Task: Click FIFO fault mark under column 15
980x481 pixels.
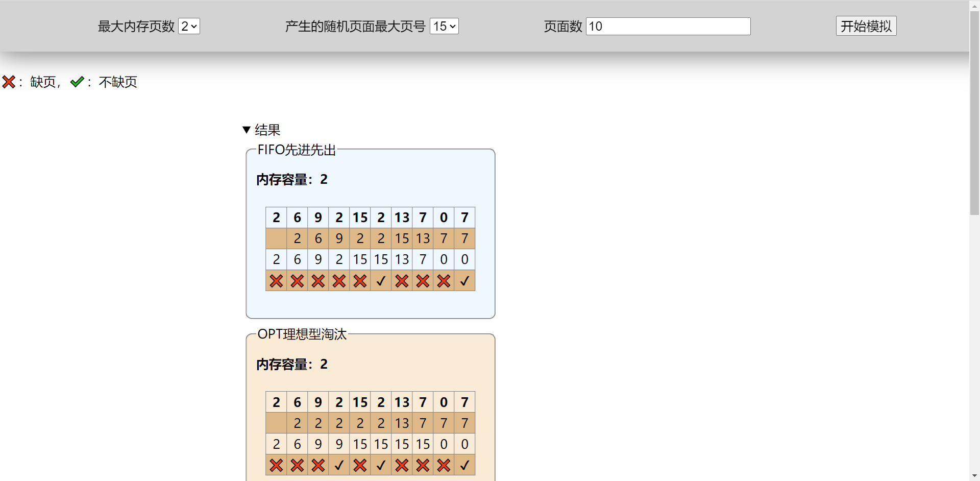Action: tap(360, 281)
